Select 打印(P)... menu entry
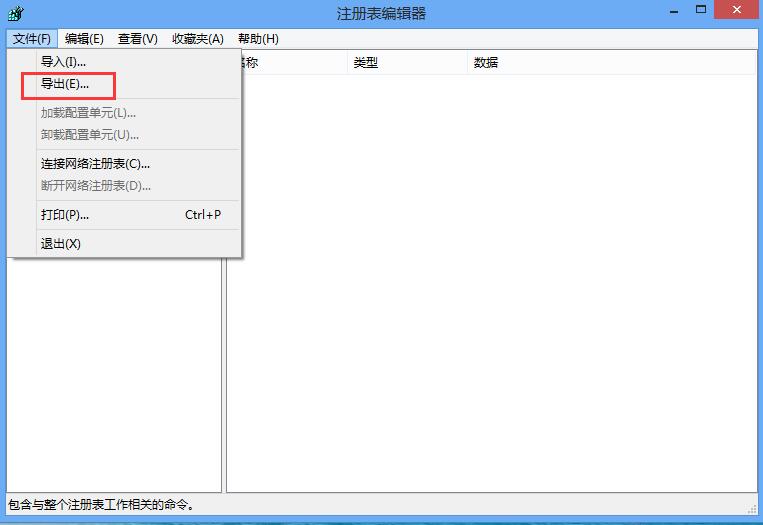This screenshot has width=763, height=525. [124, 215]
